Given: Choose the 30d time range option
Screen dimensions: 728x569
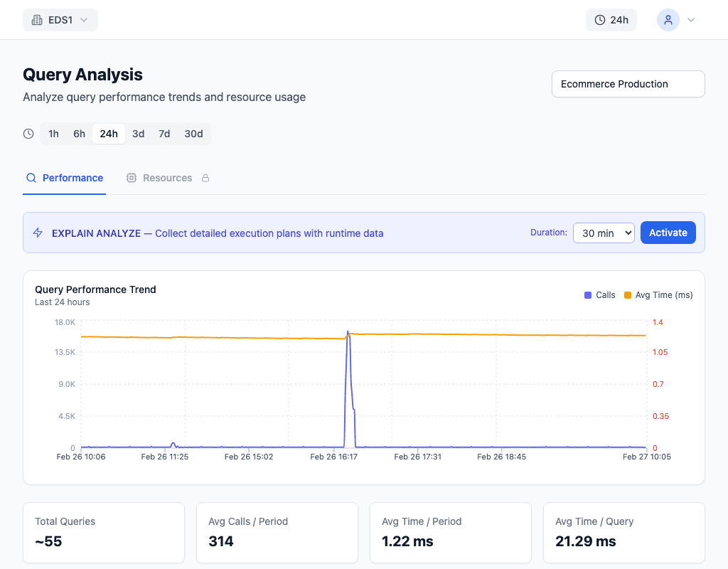Looking at the screenshot, I should point(193,134).
